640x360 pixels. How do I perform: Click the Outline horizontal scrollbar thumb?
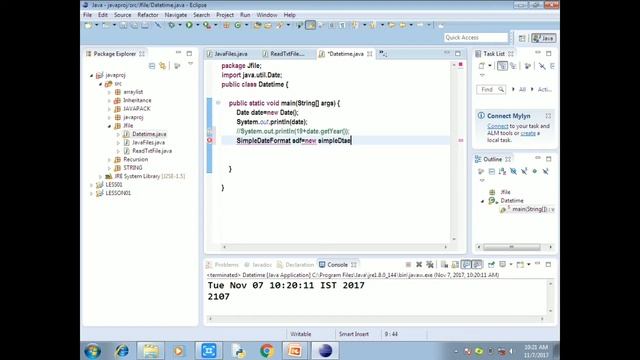[512, 247]
